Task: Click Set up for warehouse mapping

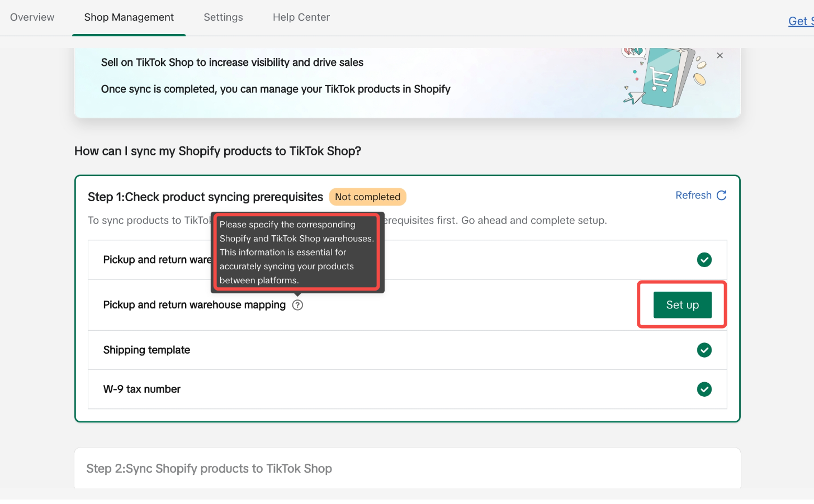Action: click(x=682, y=305)
